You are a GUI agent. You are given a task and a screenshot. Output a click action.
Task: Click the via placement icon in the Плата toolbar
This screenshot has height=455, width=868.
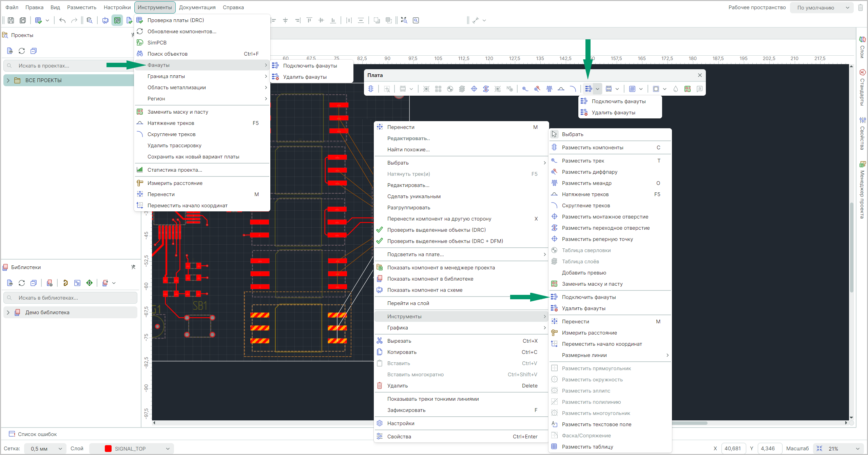[486, 89]
